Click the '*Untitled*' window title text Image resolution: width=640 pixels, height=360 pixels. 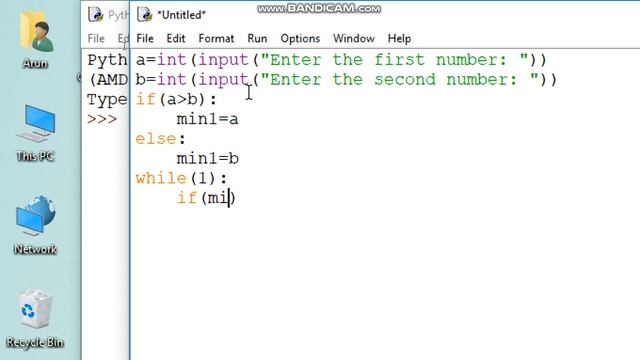coord(182,15)
